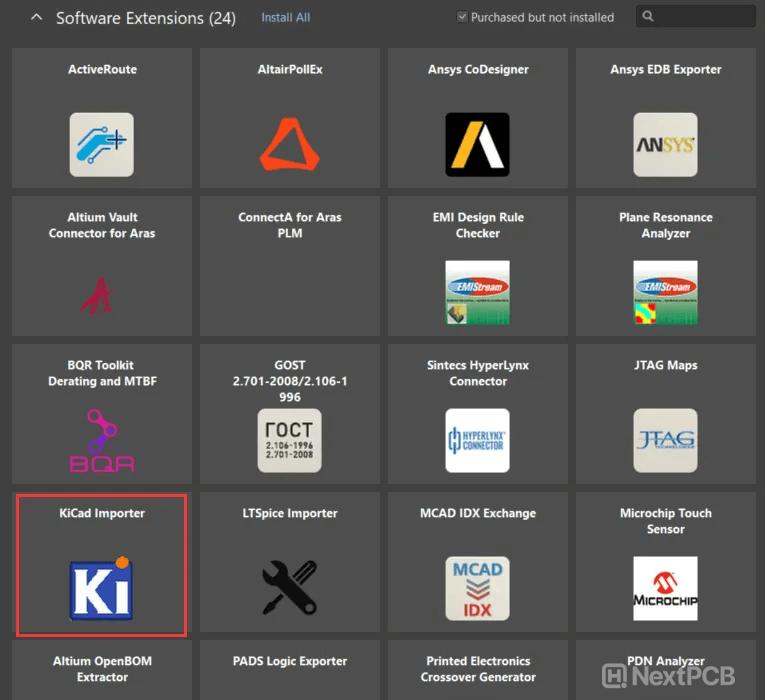This screenshot has width=765, height=700.
Task: Open the PADS Logic Exporter tile
Action: (289, 670)
